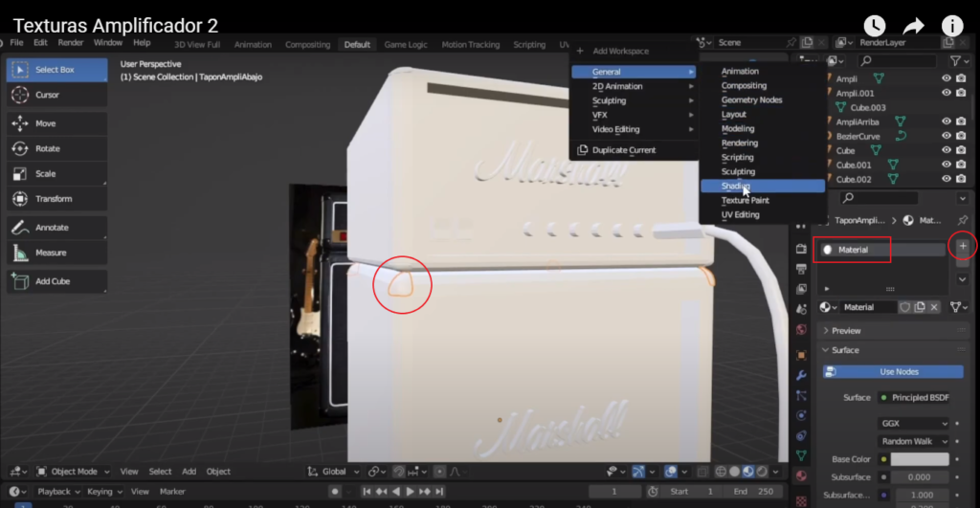980x508 pixels.
Task: Select the Add Cube tool
Action: [x=56, y=281]
